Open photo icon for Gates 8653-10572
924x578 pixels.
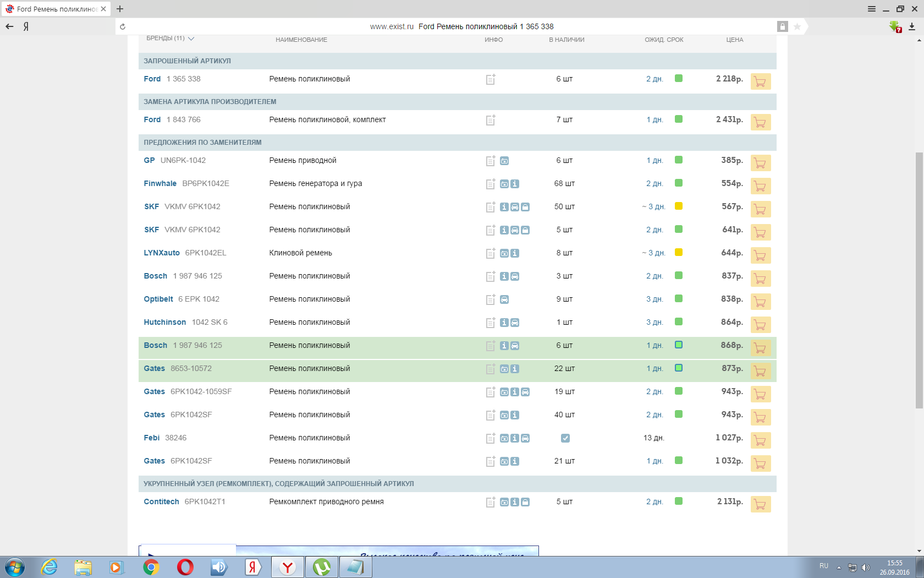pyautogui.click(x=504, y=369)
